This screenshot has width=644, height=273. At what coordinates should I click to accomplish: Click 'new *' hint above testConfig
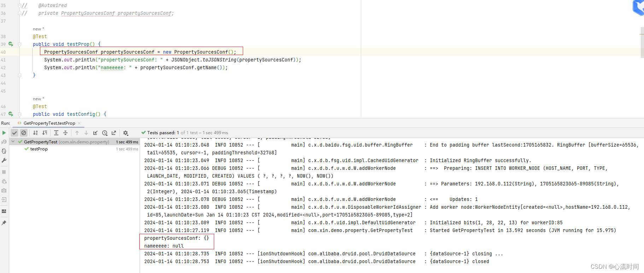pyautogui.click(x=39, y=99)
